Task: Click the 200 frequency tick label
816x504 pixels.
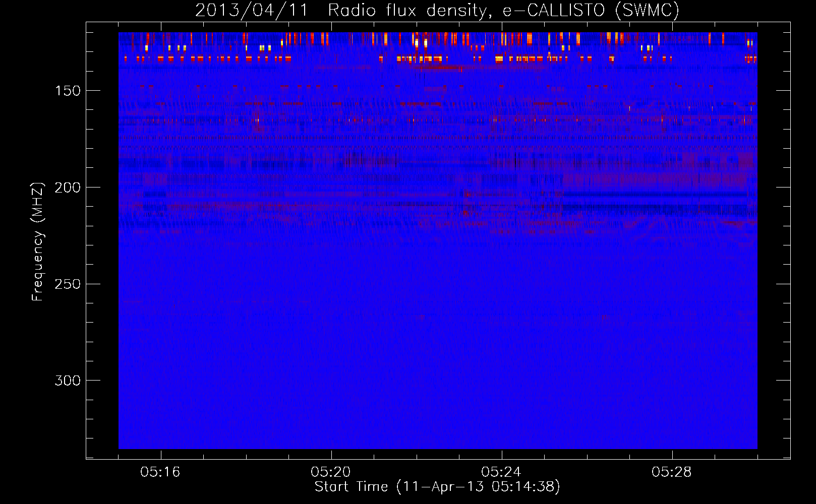Action: coord(68,187)
